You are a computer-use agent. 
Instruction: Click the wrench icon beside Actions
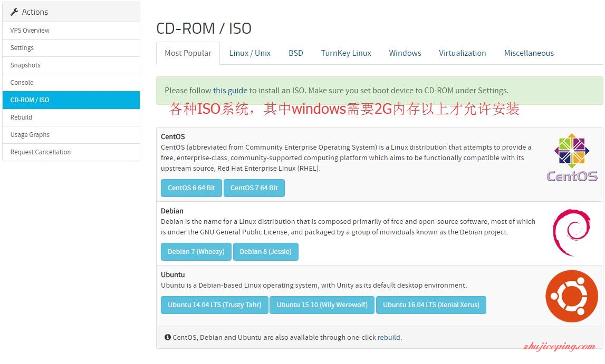pyautogui.click(x=14, y=12)
